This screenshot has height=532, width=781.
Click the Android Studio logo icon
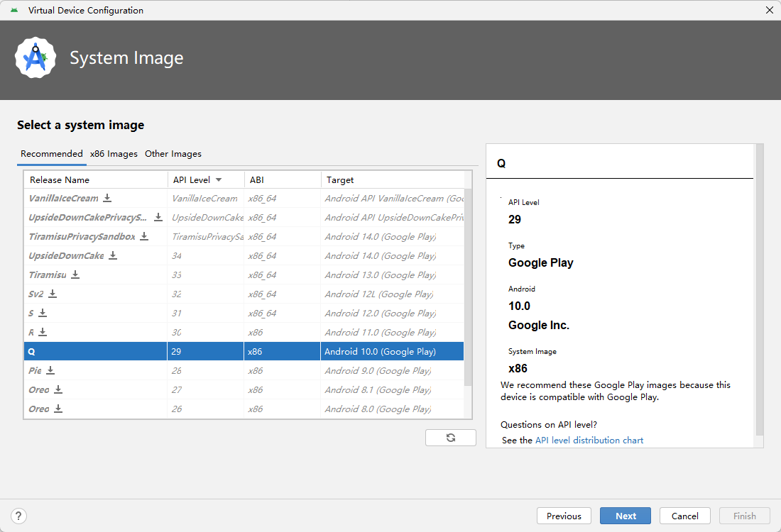point(35,57)
